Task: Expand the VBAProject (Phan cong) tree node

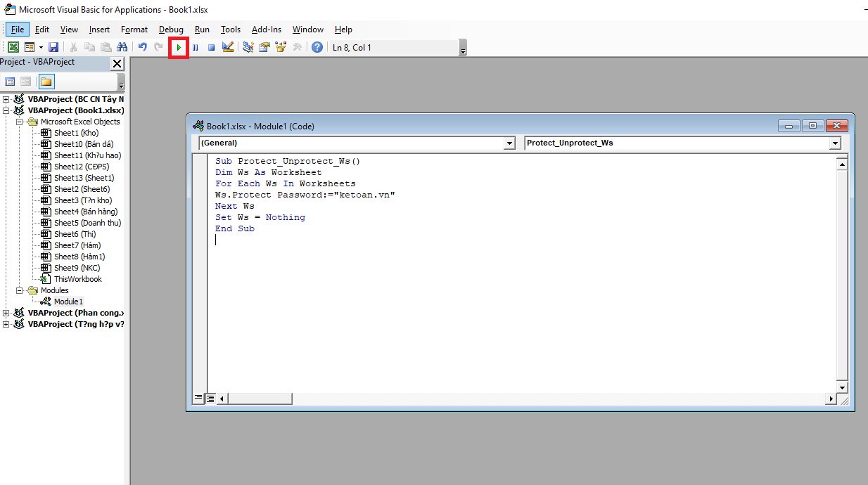Action: coord(6,313)
